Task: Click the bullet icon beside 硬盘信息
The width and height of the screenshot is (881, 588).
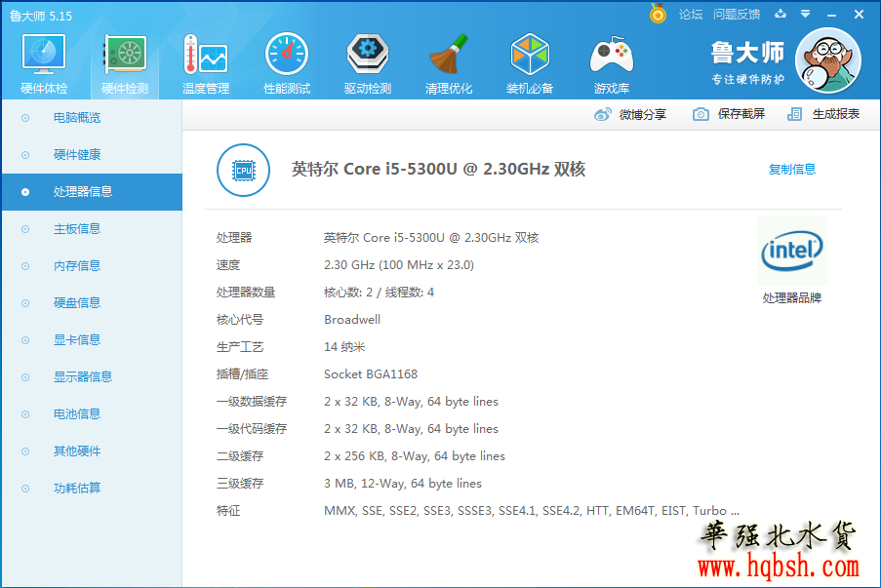Action: coord(25,303)
